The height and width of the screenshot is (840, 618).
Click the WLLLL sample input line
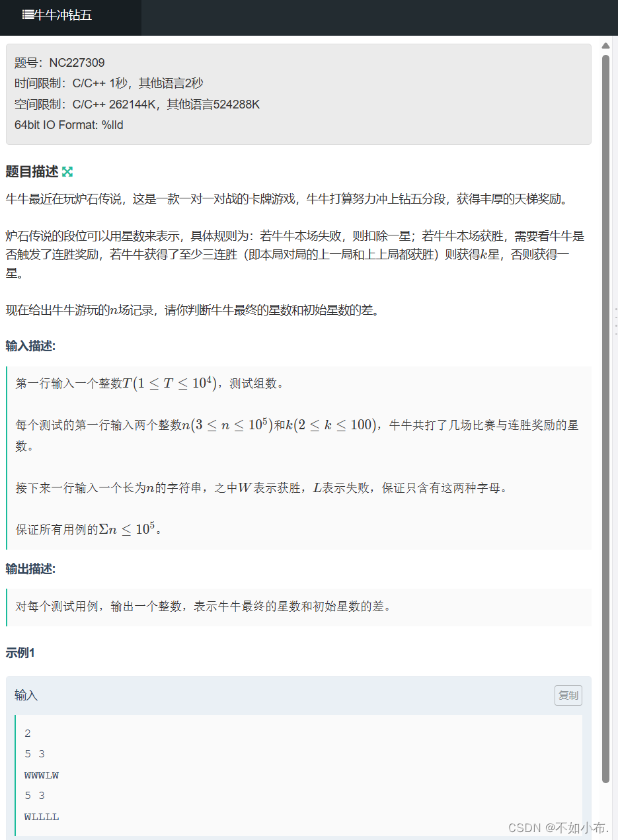click(42, 817)
